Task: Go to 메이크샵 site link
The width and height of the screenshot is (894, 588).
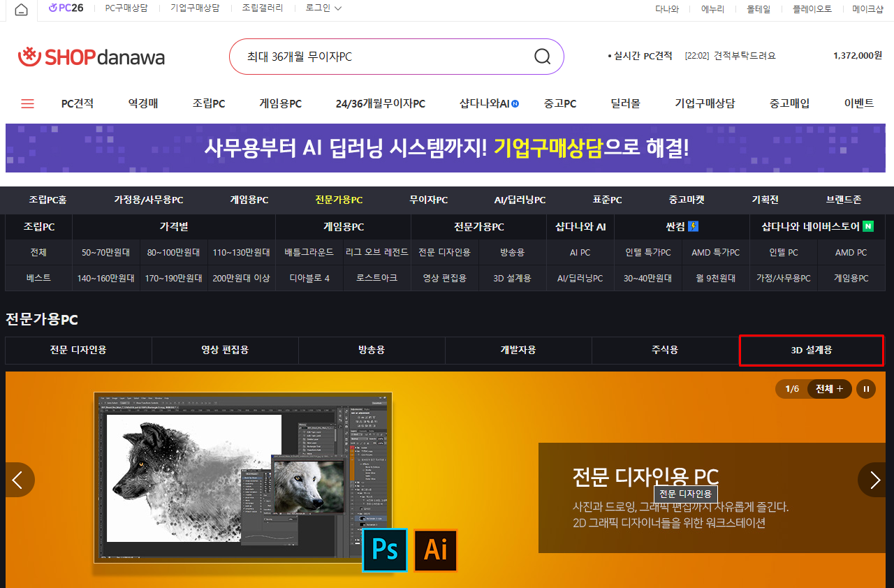Action: pos(867,9)
